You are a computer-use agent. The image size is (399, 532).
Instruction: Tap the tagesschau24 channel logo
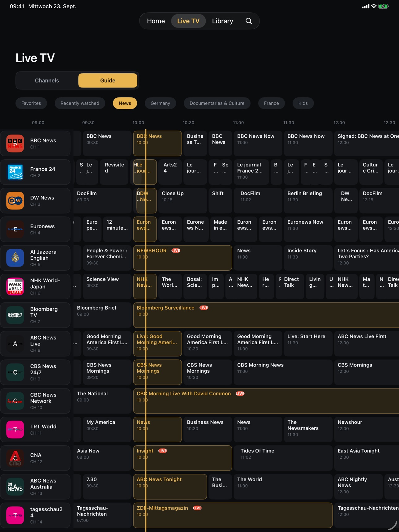15,515
